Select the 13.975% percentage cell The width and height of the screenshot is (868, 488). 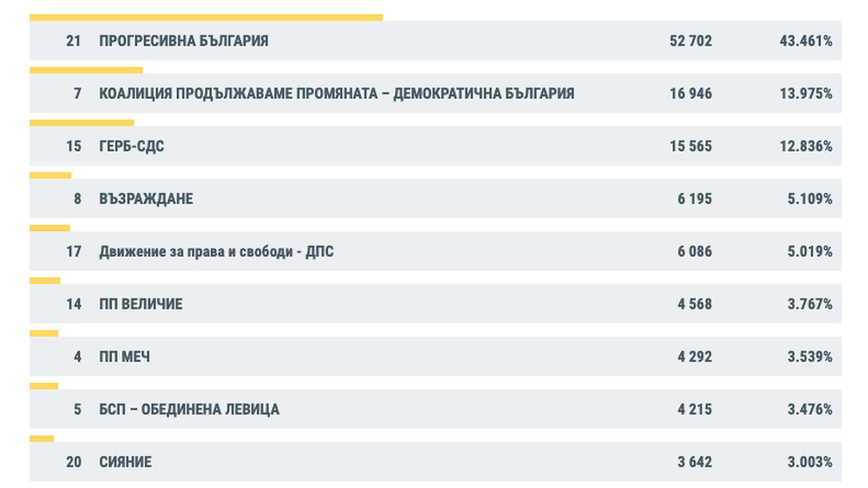tap(806, 94)
